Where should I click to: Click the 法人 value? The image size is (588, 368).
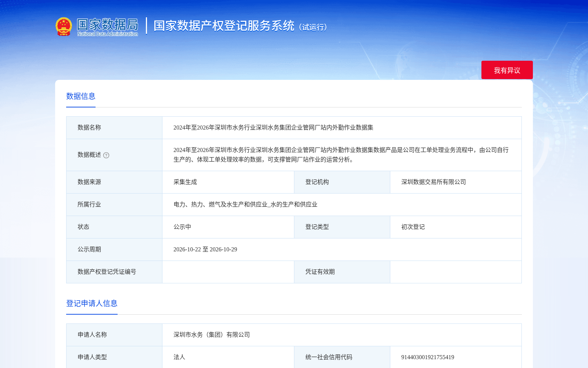pos(179,357)
